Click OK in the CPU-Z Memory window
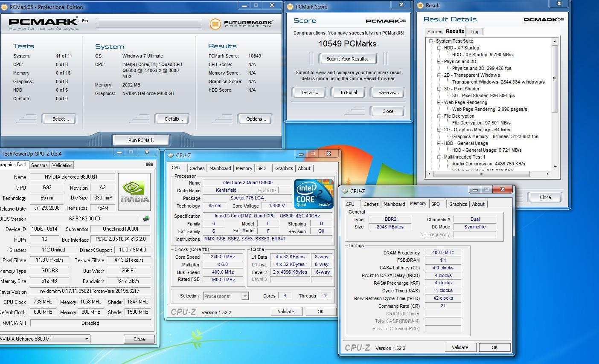Viewport: 599px width, 364px height. pyautogui.click(x=494, y=347)
